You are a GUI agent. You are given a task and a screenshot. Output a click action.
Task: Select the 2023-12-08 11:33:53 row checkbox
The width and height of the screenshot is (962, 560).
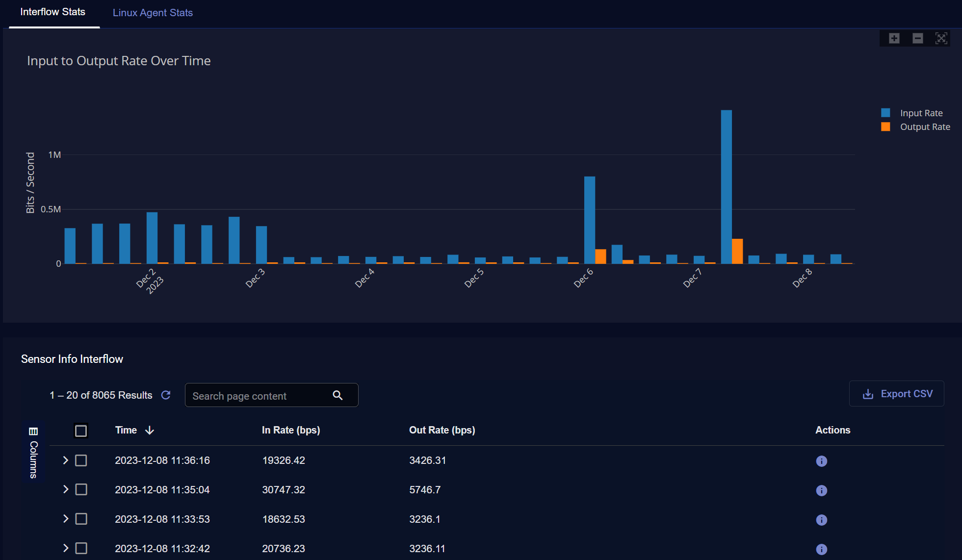click(81, 519)
